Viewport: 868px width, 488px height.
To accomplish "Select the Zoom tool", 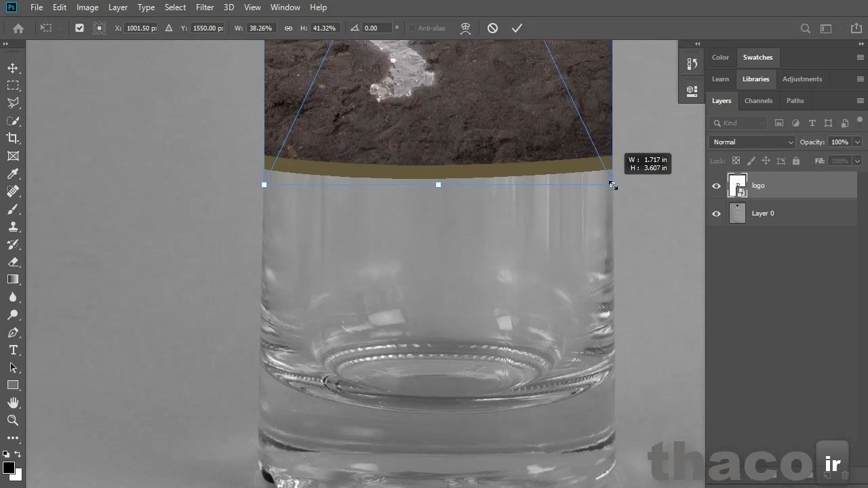I will point(13,420).
